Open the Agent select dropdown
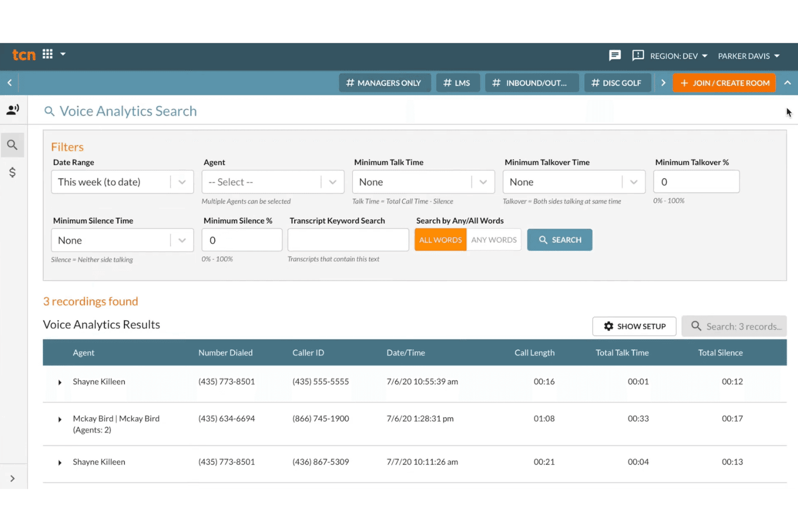798x532 pixels. [x=273, y=182]
